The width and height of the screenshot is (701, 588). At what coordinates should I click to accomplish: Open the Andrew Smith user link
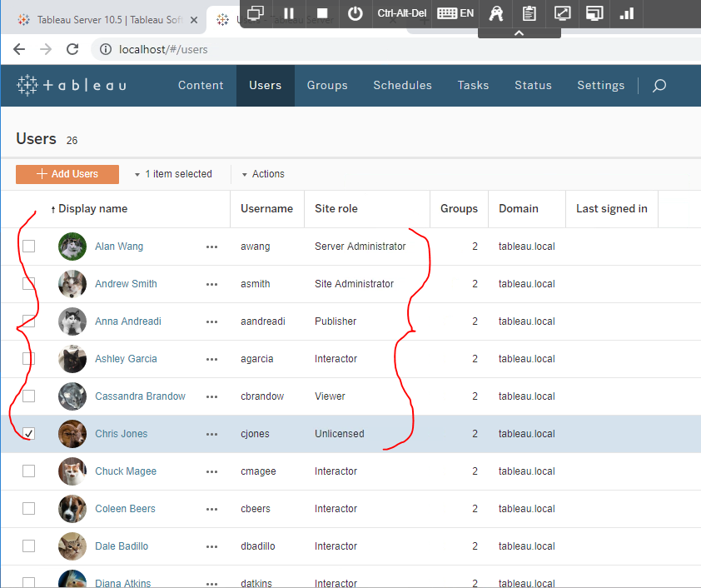pos(126,284)
